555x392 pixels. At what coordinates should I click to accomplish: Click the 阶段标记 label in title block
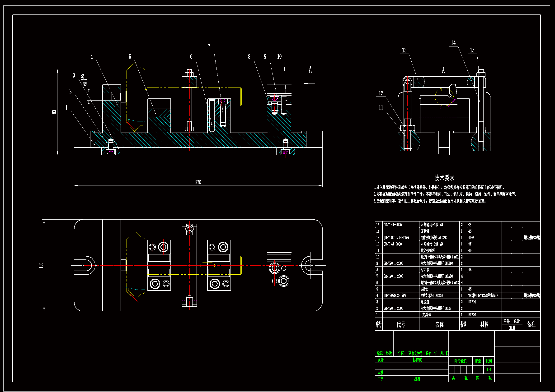click(461, 361)
